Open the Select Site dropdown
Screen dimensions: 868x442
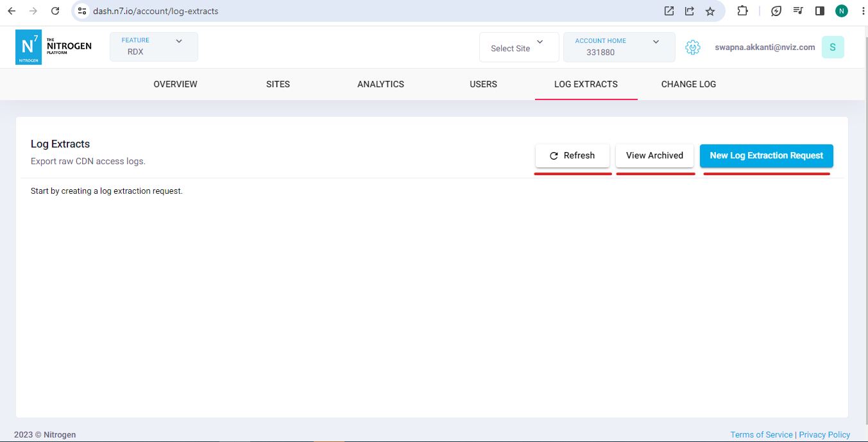[518, 47]
